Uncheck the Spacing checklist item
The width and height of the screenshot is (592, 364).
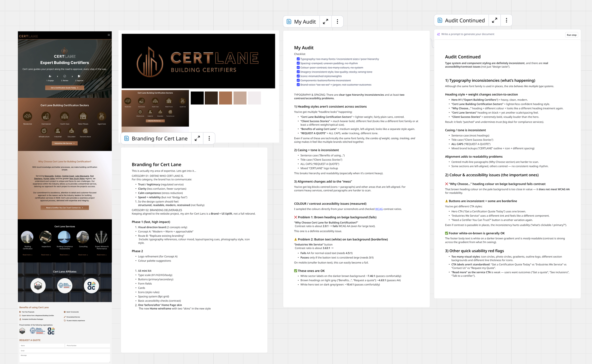pyautogui.click(x=298, y=63)
